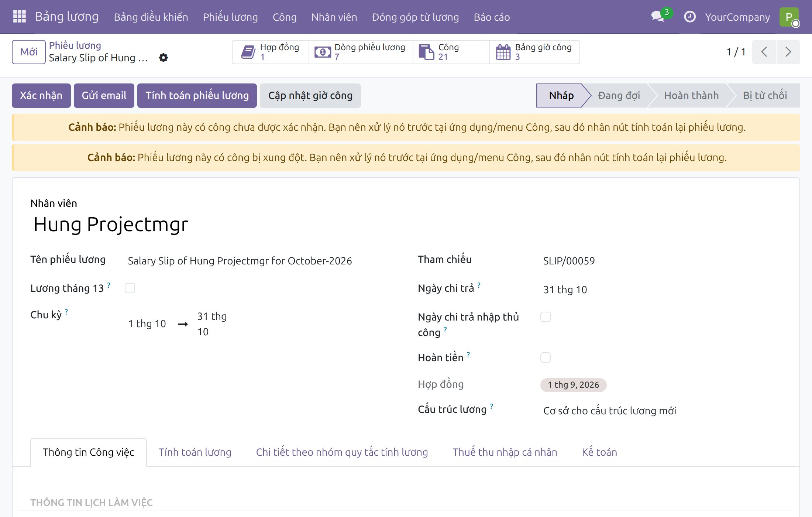Open the Phiếu lương menu
This screenshot has width=812, height=517.
click(230, 17)
